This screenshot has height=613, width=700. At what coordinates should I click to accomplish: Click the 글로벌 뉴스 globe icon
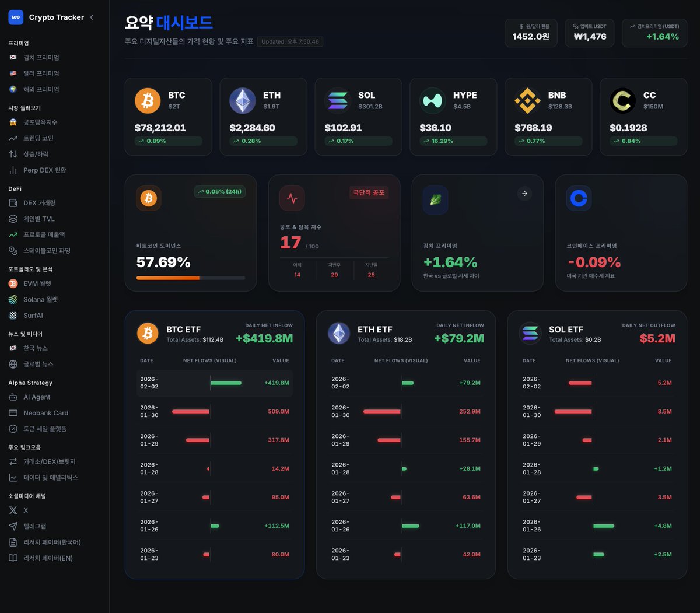coord(13,364)
